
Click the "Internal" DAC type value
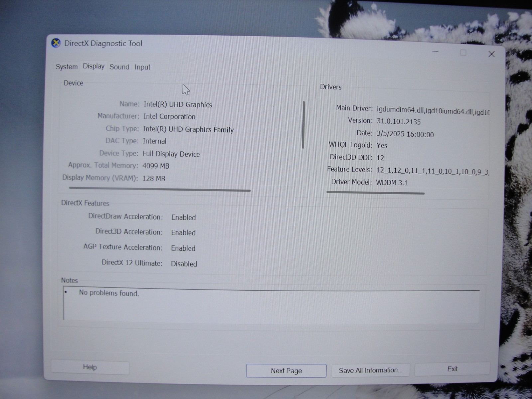point(154,141)
